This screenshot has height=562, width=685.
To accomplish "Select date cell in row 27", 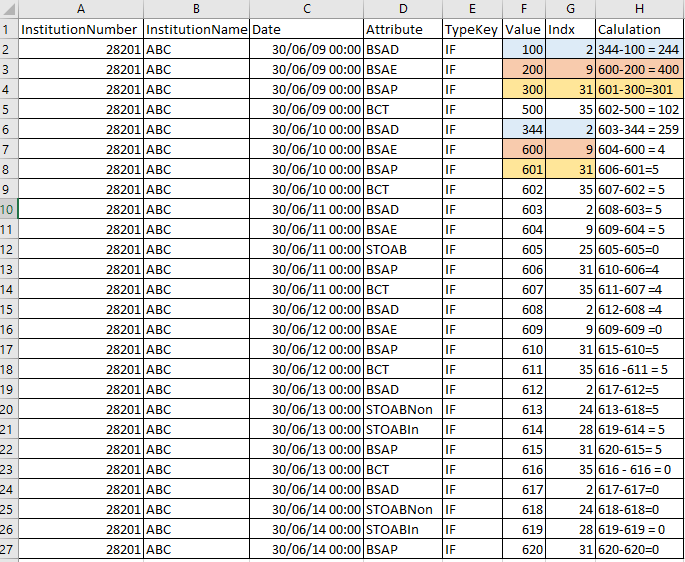I will (307, 549).
